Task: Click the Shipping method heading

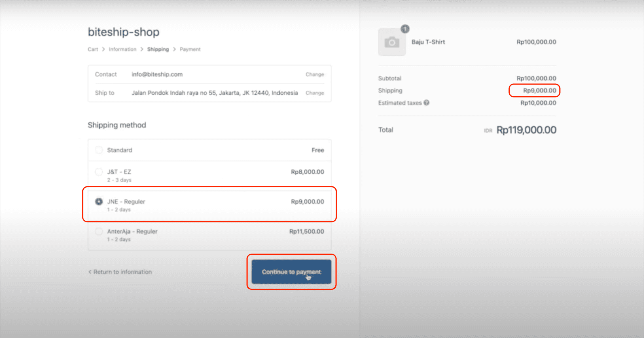Action: [x=117, y=125]
